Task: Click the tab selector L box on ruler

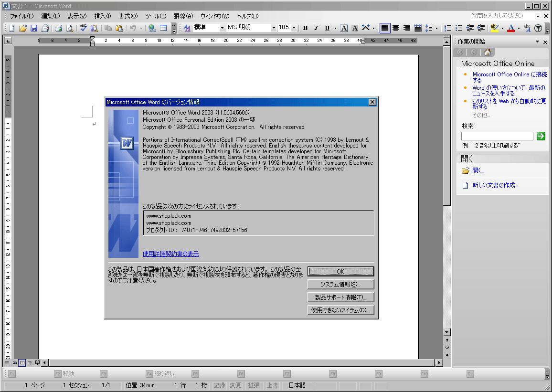Action: [x=8, y=41]
